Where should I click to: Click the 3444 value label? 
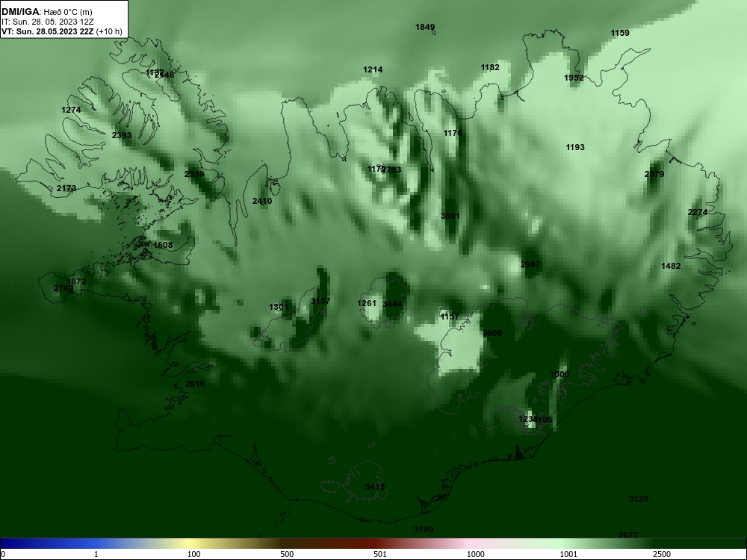[x=392, y=304]
